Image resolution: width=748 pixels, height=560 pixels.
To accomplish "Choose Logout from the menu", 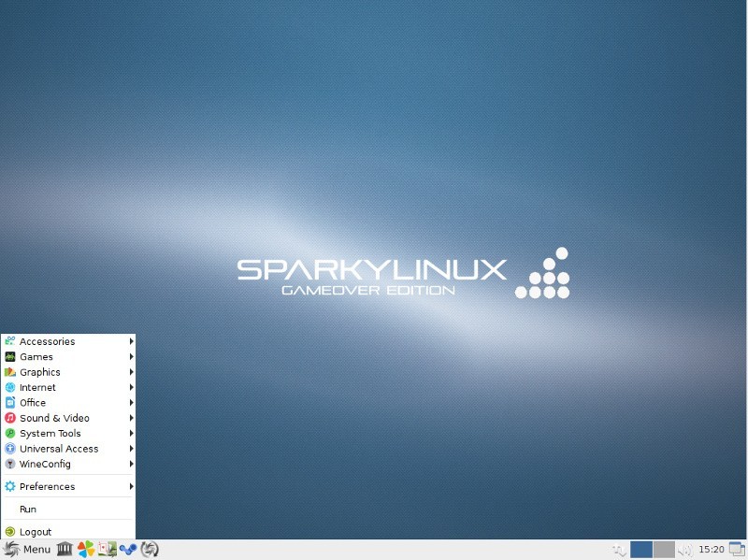I will tap(36, 532).
